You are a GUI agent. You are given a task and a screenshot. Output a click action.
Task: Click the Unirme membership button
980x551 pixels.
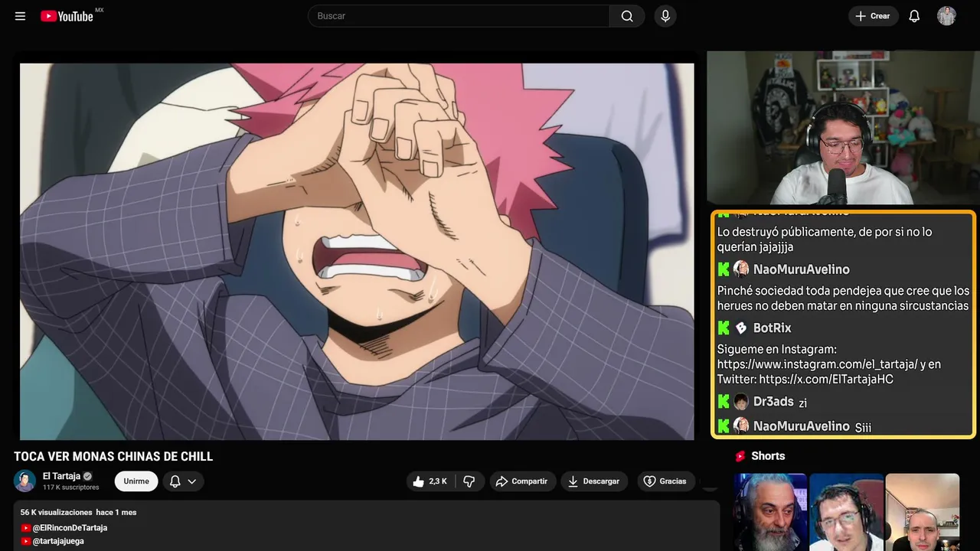(x=136, y=481)
